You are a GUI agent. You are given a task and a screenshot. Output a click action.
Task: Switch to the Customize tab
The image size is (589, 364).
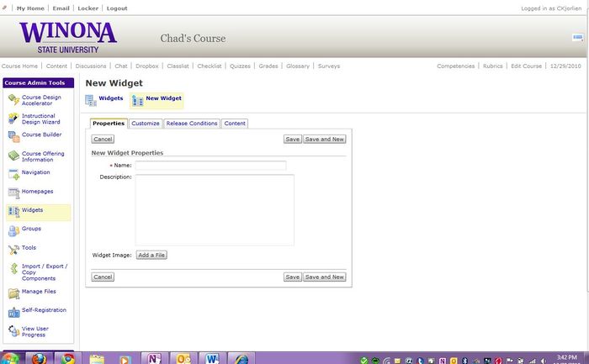tap(146, 124)
